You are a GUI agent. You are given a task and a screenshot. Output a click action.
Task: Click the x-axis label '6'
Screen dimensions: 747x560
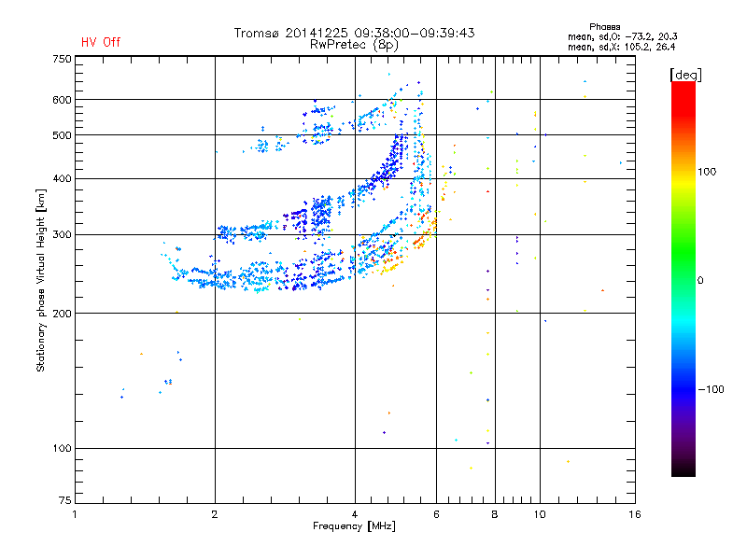click(436, 514)
